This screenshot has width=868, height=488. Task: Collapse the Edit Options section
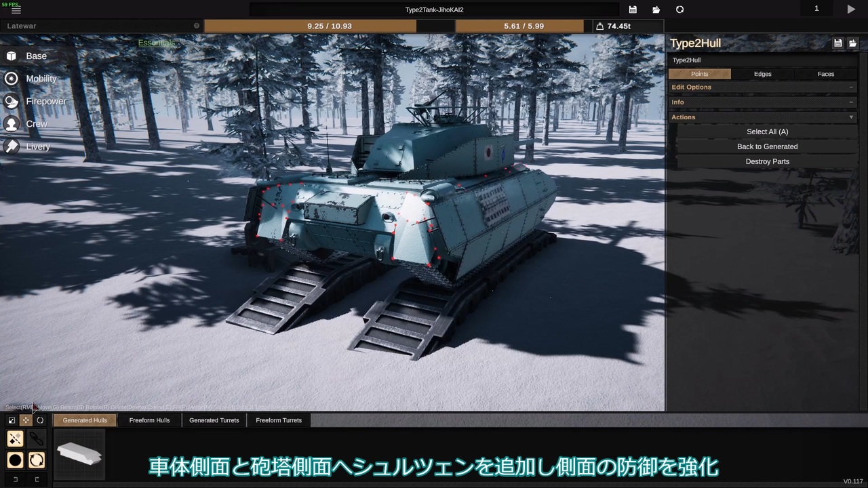tap(851, 87)
